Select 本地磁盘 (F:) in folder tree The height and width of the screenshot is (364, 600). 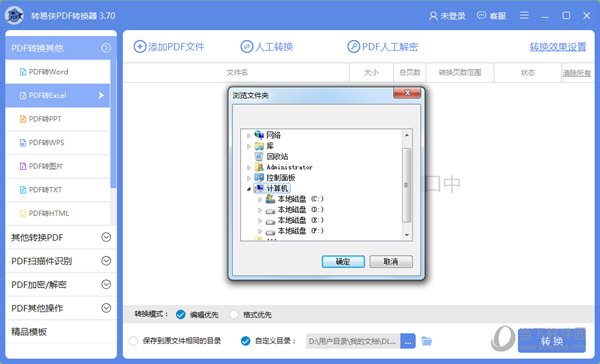pyautogui.click(x=300, y=231)
